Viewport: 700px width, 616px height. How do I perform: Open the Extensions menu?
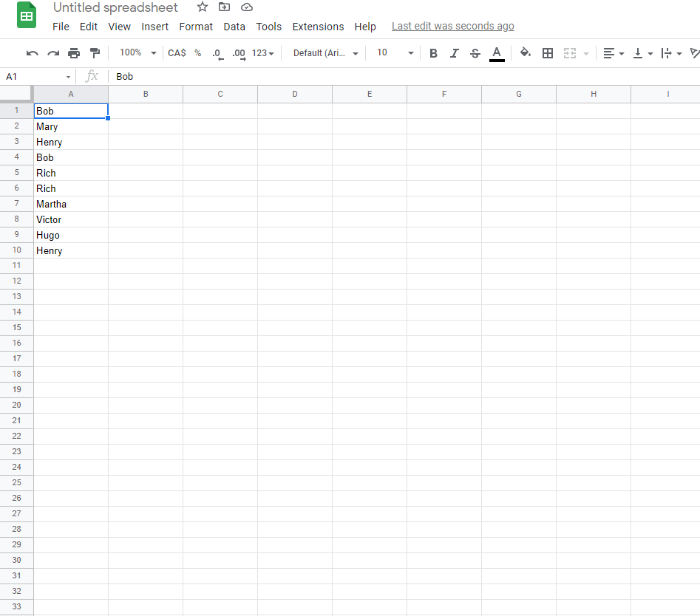click(x=318, y=27)
